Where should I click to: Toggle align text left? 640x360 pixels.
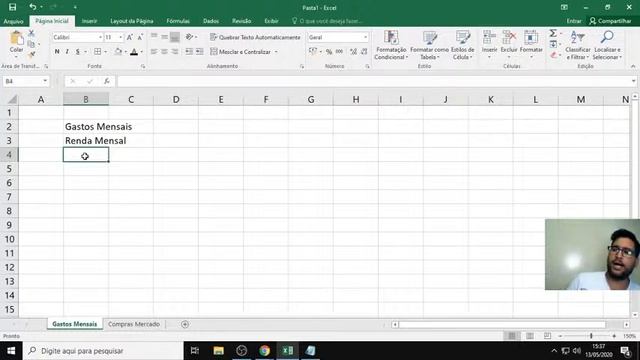pyautogui.click(x=154, y=51)
